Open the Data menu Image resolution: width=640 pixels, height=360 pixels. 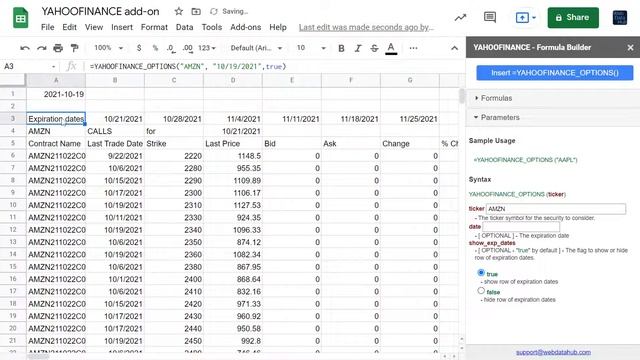coord(184,27)
